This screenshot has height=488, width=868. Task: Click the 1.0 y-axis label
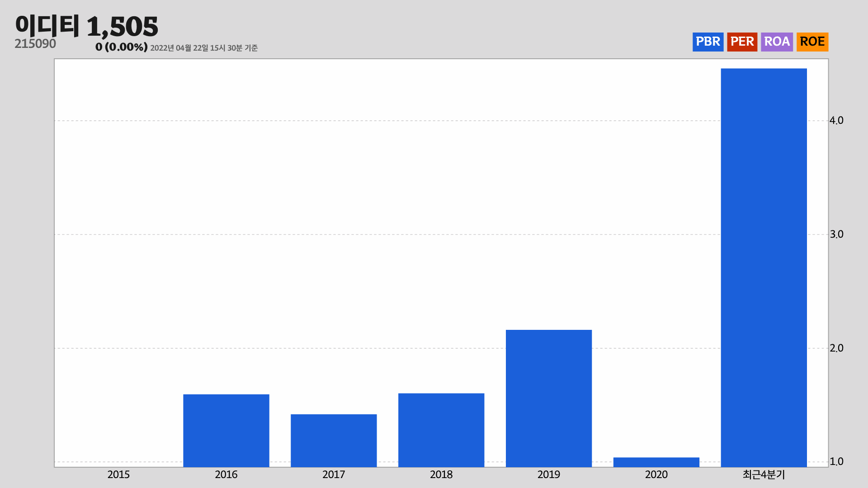(x=837, y=462)
